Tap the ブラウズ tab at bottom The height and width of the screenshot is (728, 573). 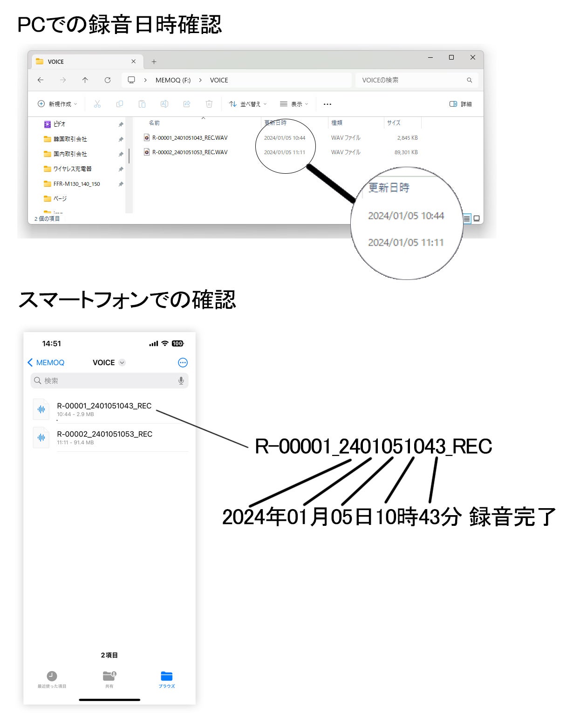(x=166, y=679)
